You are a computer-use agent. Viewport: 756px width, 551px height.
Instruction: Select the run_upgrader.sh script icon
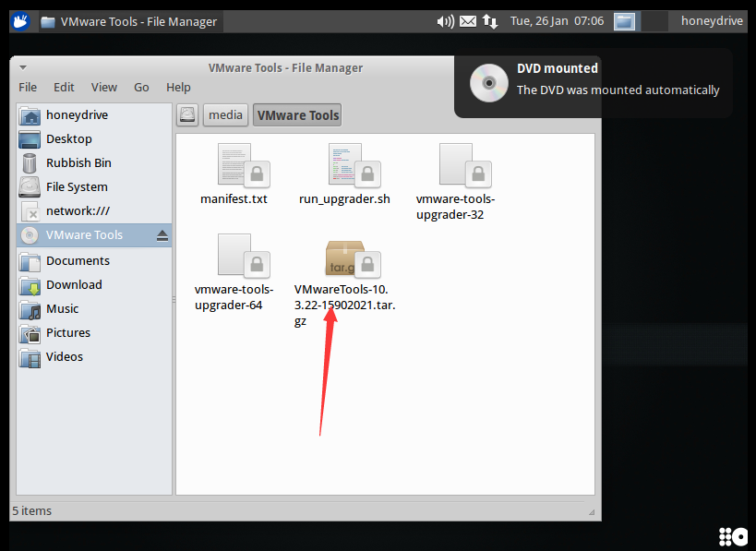pos(354,165)
